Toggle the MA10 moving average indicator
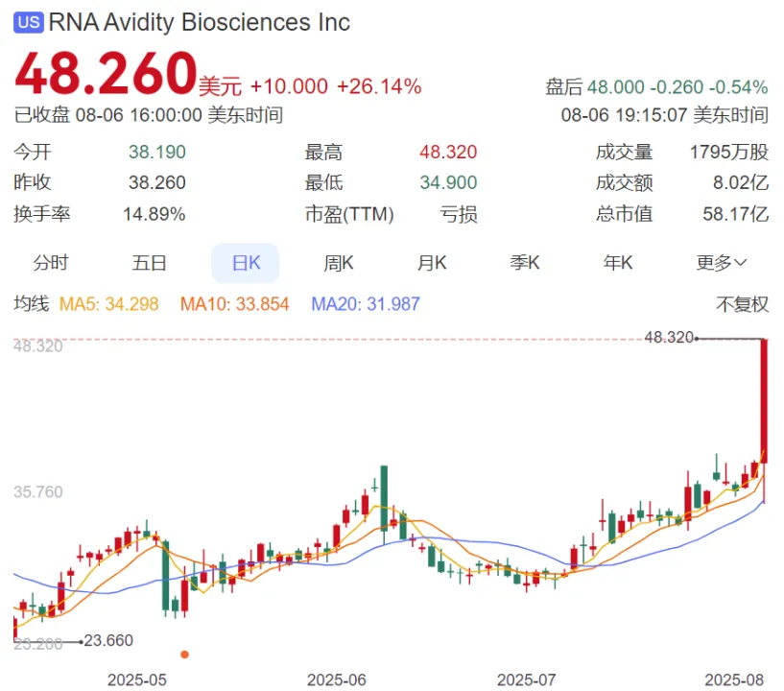 click(x=234, y=304)
